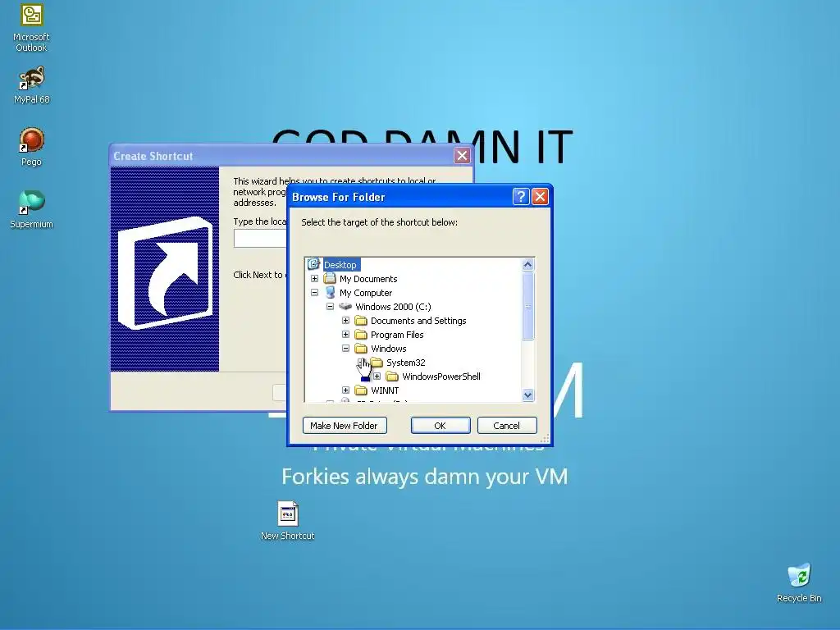Select the MyPal 68 desktop shortcut
Viewport: 840px width, 630px height.
pyautogui.click(x=31, y=84)
